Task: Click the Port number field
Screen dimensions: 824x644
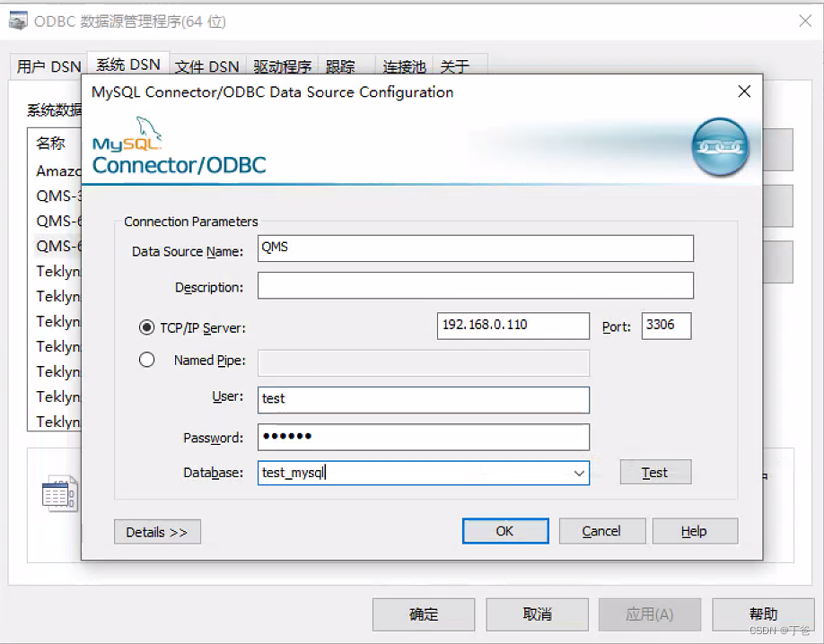Action: tap(665, 326)
